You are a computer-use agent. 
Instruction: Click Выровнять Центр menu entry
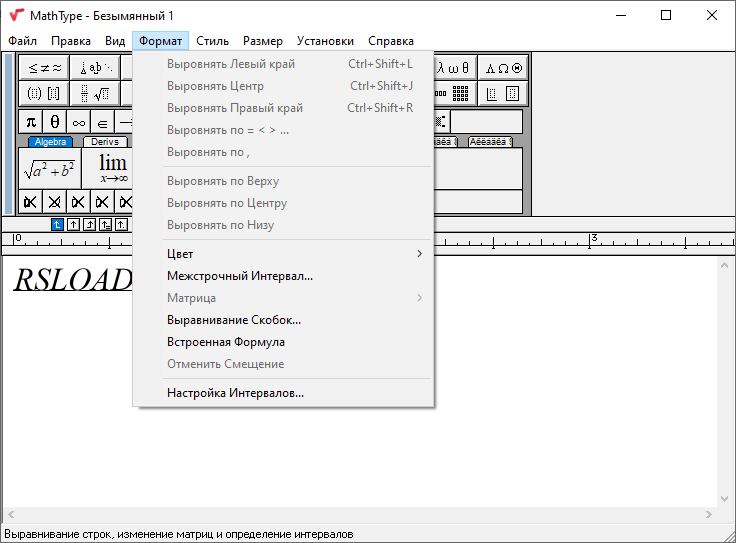click(283, 86)
